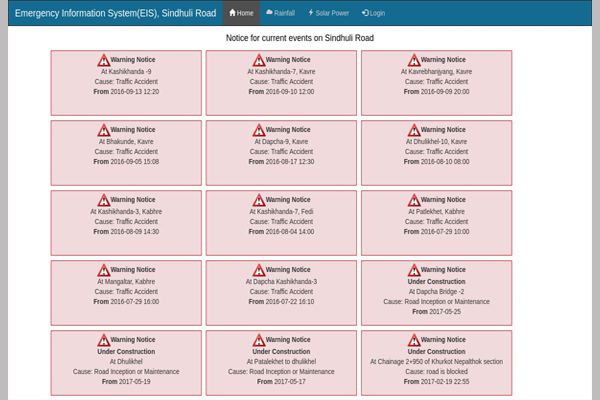Viewport: 600px width, 400px height.
Task: Click warning icon on Kashikhanda-3, Kabhre notice
Action: pos(103,200)
